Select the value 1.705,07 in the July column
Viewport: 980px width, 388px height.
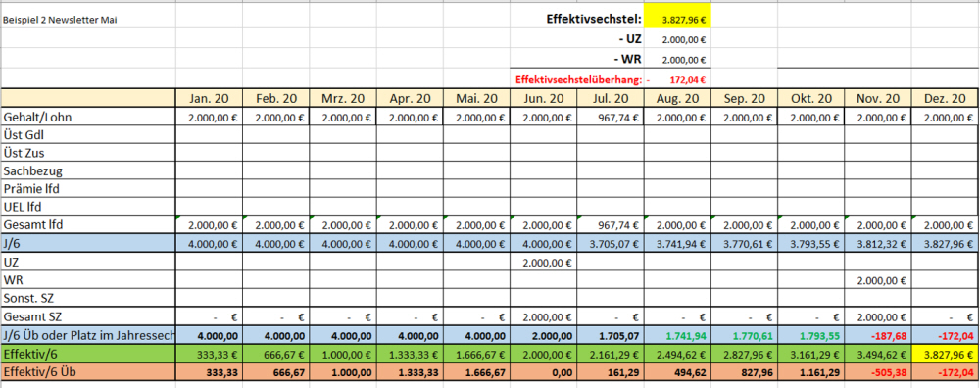coord(610,335)
